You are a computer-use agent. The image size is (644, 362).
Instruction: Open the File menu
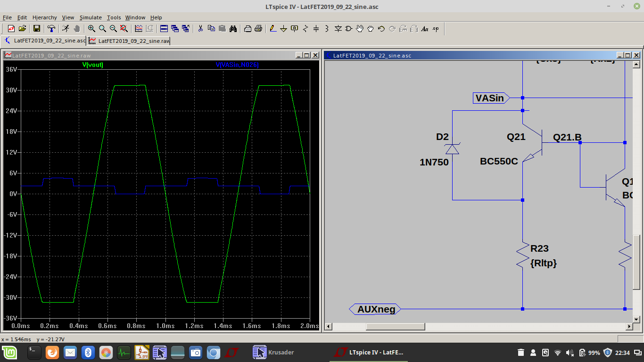tap(7, 17)
